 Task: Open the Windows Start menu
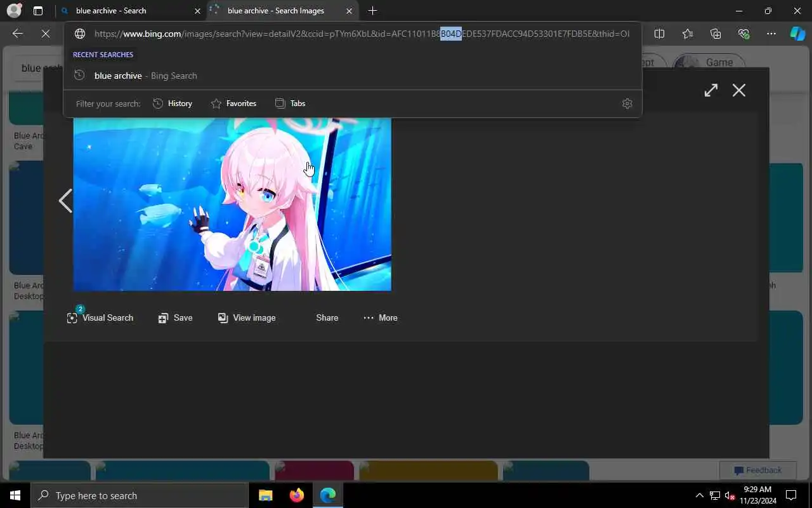(15, 495)
